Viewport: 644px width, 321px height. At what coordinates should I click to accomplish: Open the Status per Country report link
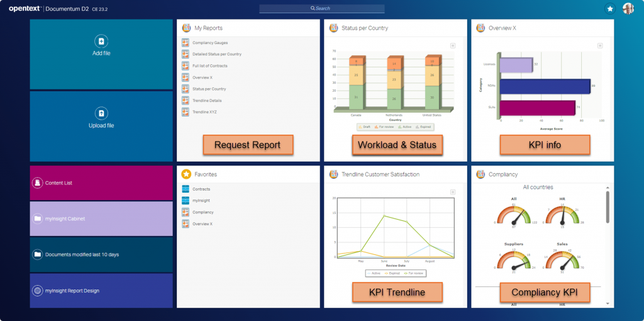(x=209, y=89)
